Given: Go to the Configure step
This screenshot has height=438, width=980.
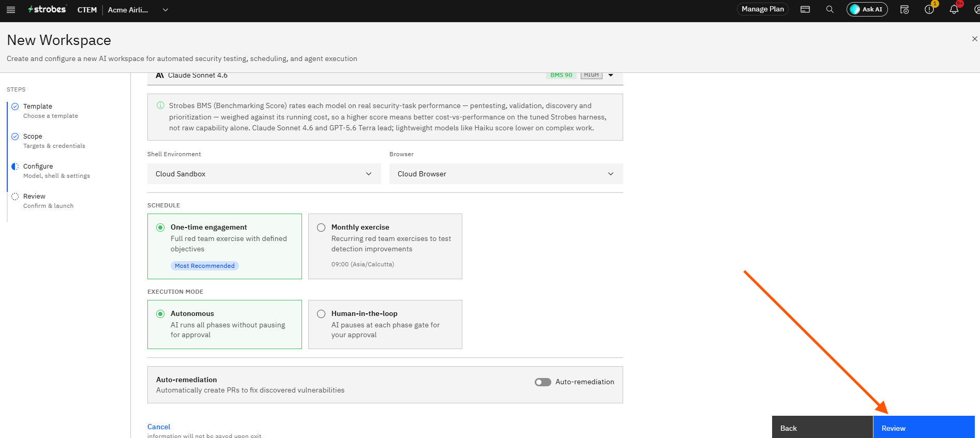Looking at the screenshot, I should (x=56, y=171).
